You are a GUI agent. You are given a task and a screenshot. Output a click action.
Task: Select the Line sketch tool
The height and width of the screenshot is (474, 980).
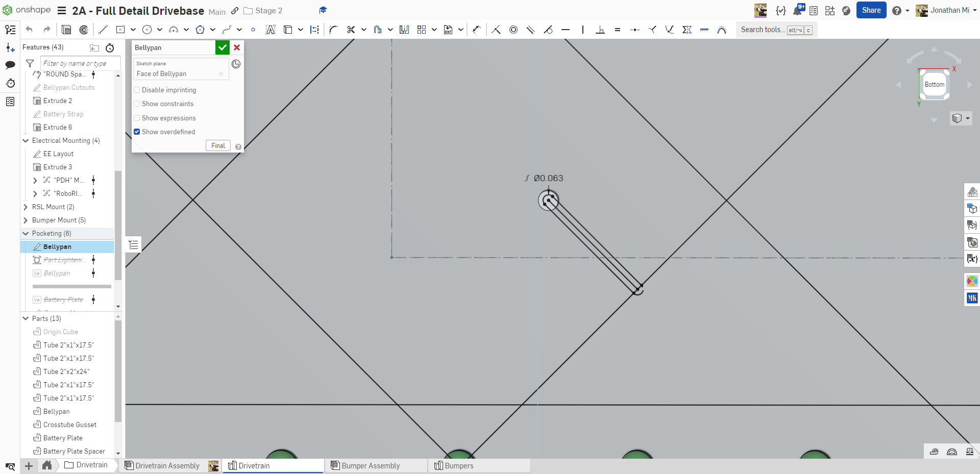(103, 30)
